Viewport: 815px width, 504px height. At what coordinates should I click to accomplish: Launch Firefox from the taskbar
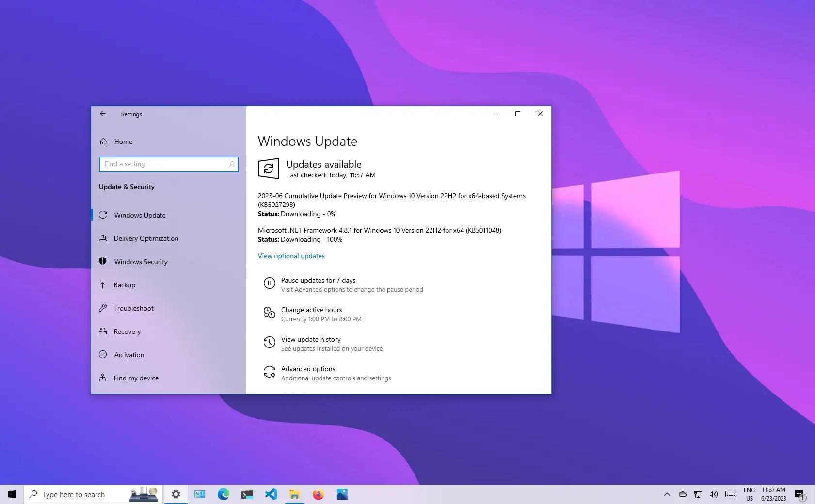pyautogui.click(x=318, y=494)
